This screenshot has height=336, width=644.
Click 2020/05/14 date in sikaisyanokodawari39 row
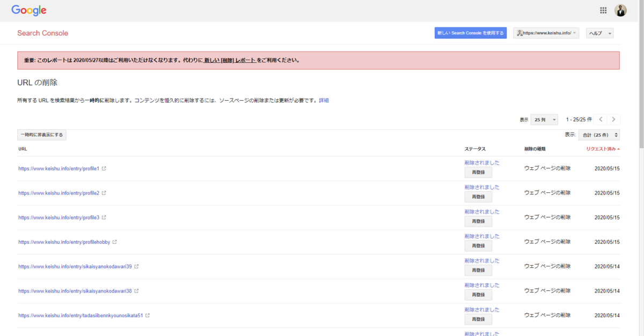pos(607,266)
